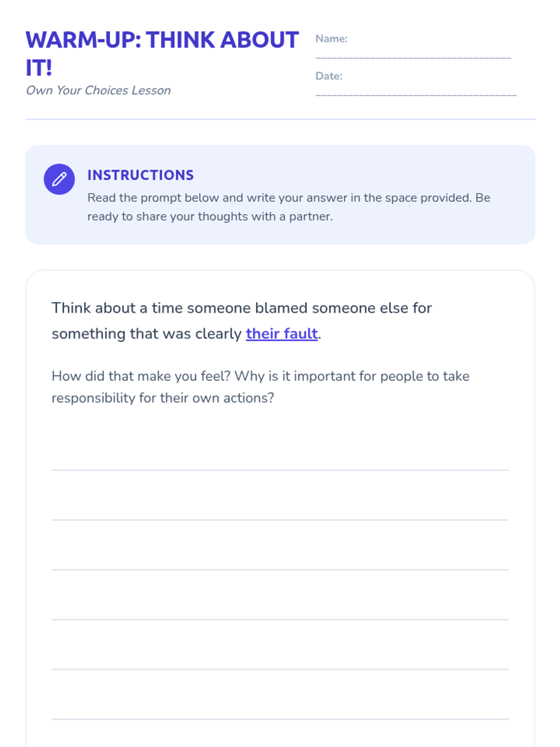Click the fourth answer writing line
560x747 pixels.
280,619
